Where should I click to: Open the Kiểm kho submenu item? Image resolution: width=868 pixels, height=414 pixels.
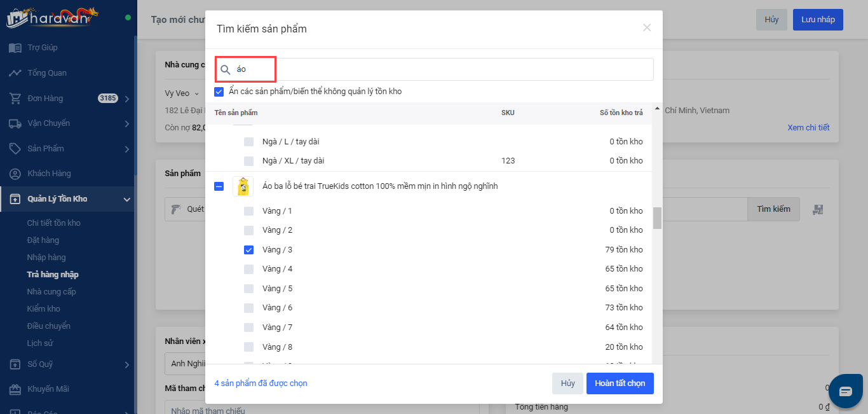[x=44, y=309]
